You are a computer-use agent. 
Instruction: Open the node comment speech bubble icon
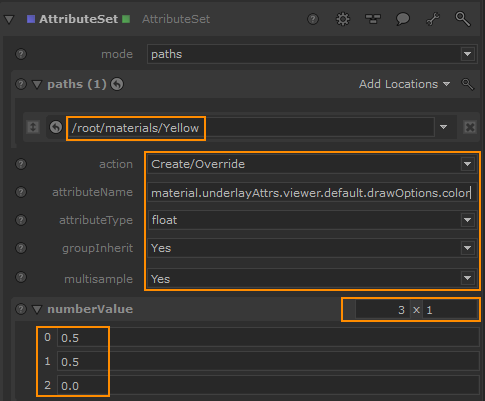point(403,19)
